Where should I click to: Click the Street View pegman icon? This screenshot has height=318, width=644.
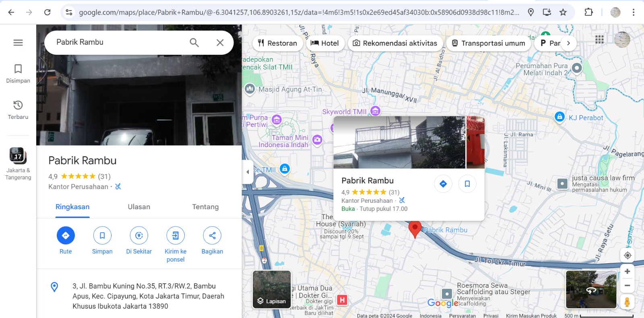(x=627, y=302)
